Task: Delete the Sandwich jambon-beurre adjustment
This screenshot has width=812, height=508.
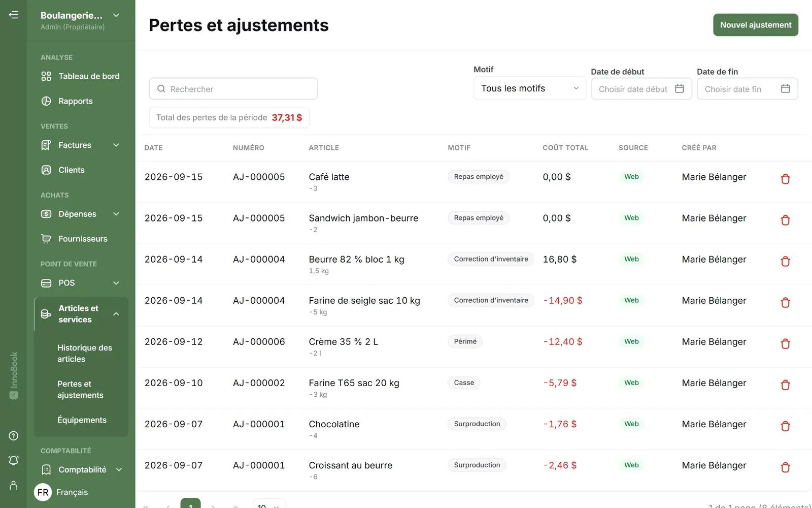Action: (785, 220)
